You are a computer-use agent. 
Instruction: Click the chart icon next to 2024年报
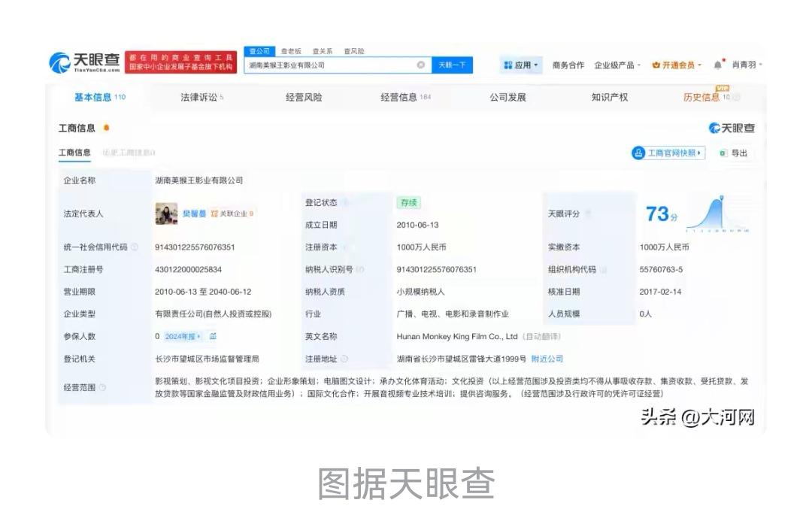(x=213, y=336)
